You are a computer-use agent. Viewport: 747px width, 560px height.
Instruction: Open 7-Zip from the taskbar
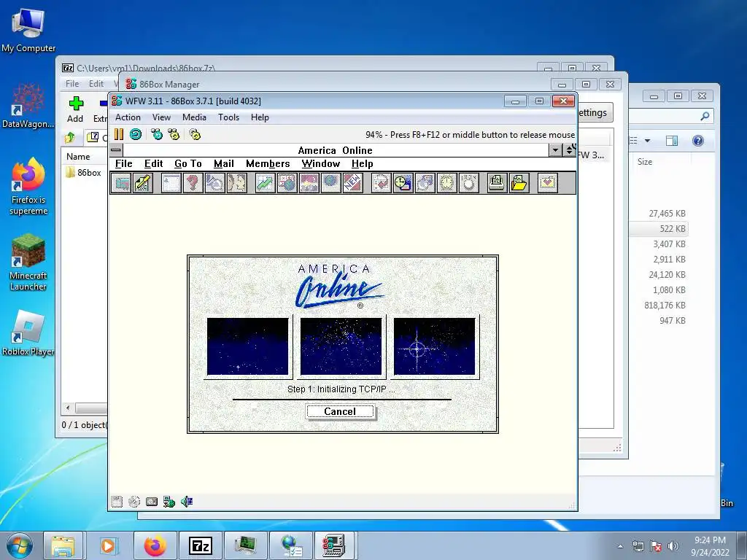pyautogui.click(x=200, y=545)
